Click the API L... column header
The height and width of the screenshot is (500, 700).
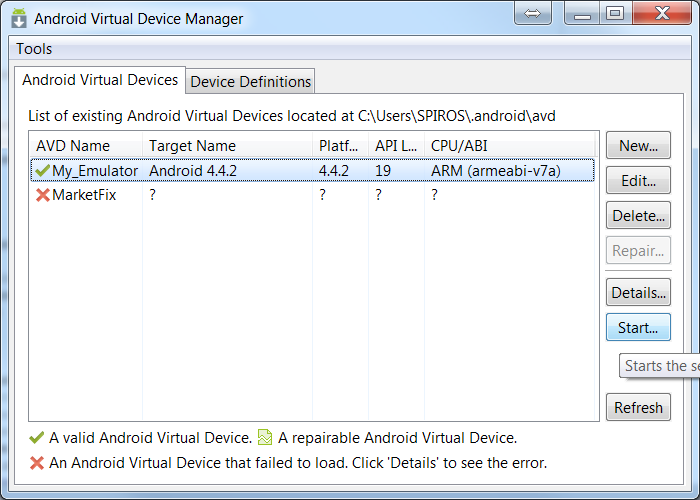(x=396, y=146)
